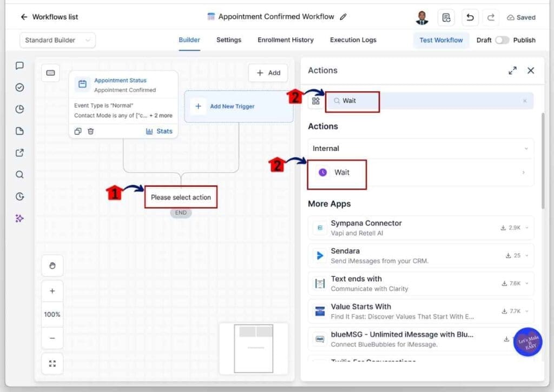Delete the Appointment Status trigger
This screenshot has height=392, width=554.
coord(91,131)
